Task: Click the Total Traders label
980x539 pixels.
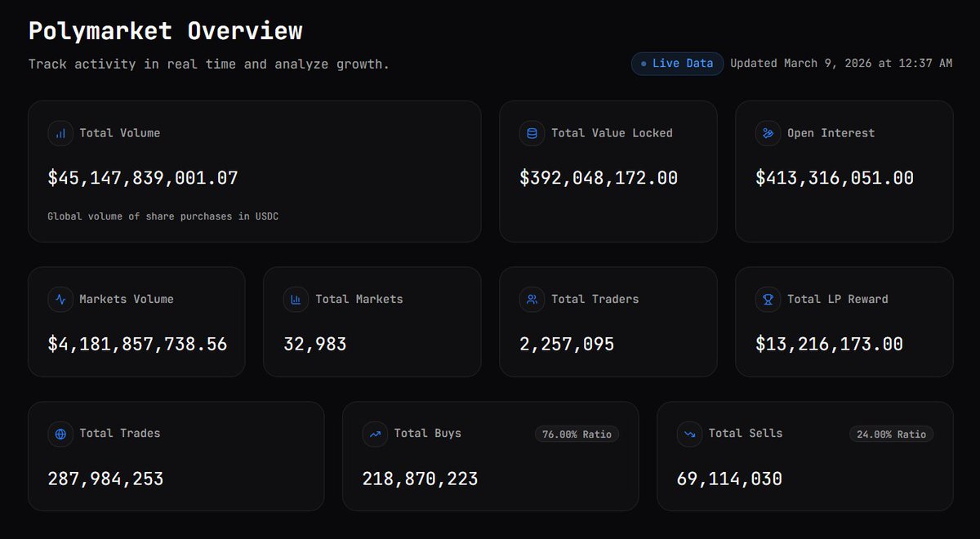Action: [x=595, y=299]
